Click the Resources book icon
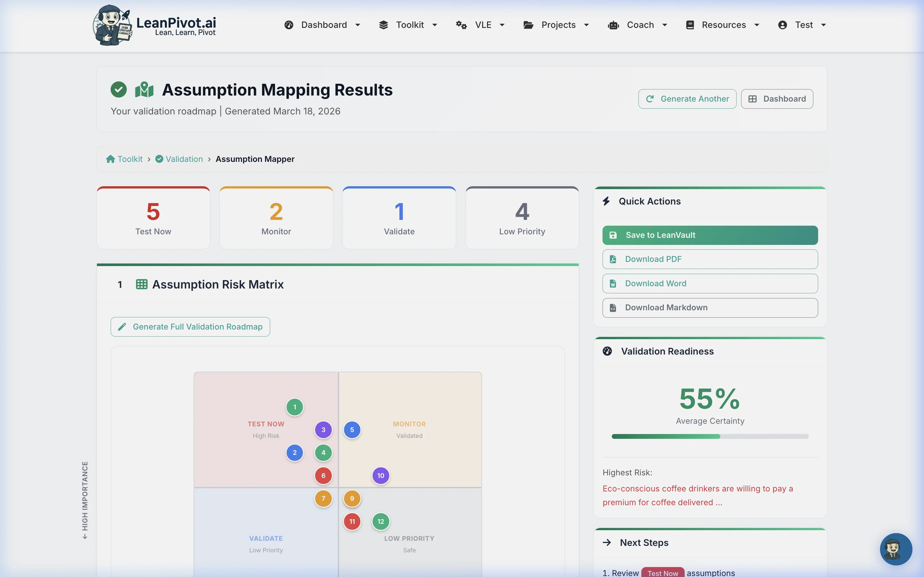 point(690,25)
